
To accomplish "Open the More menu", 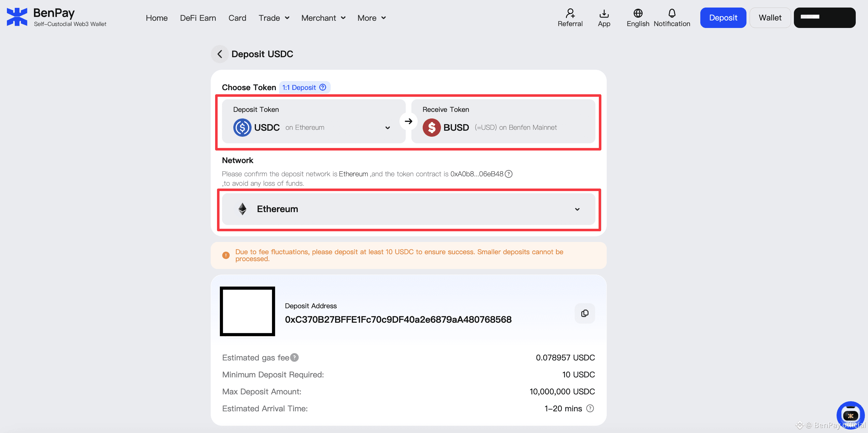I will pyautogui.click(x=371, y=18).
